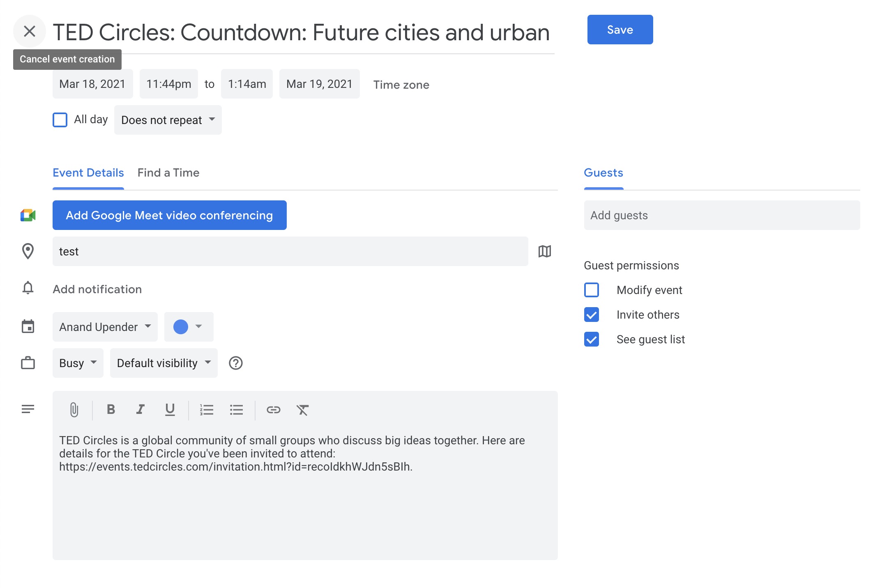Open the Busy availability dropdown
The image size is (889, 588).
[78, 363]
